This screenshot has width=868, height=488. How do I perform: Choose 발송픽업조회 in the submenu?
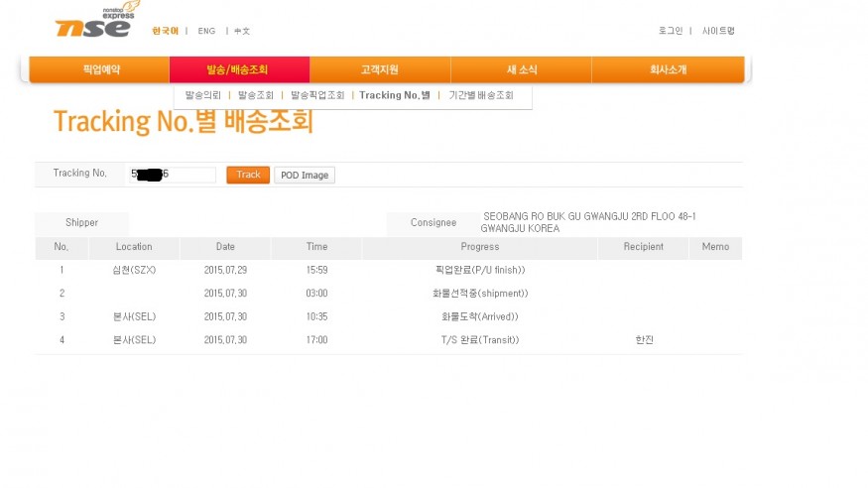pos(317,95)
